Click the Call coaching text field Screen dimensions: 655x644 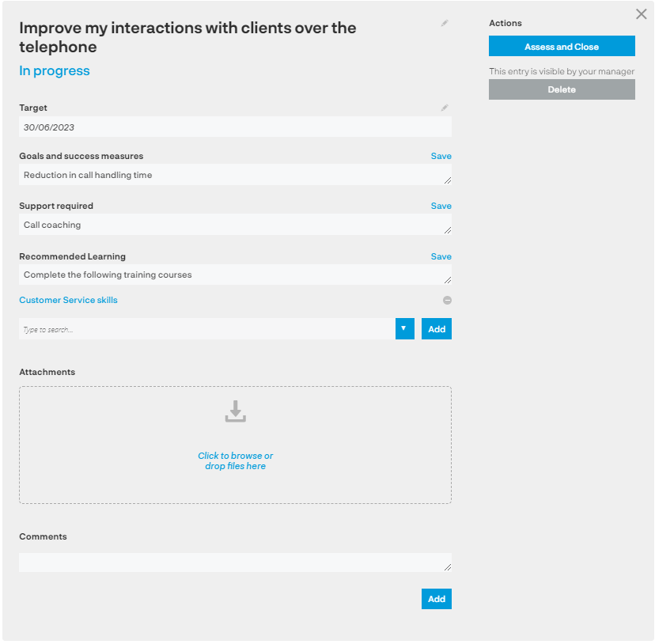click(x=235, y=225)
